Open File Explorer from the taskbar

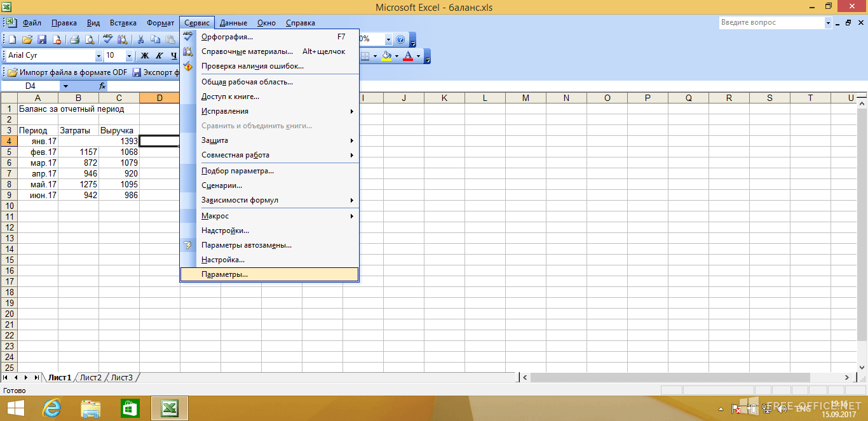(92, 408)
